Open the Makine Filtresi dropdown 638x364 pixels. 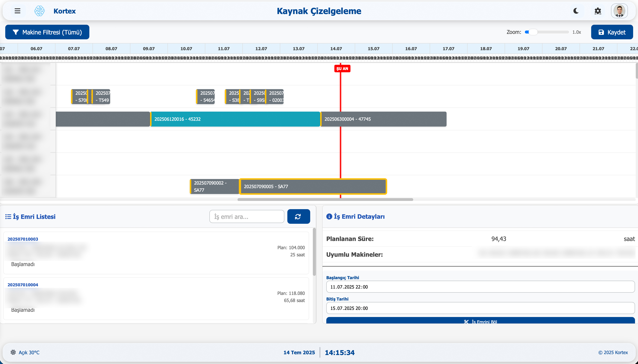click(47, 32)
